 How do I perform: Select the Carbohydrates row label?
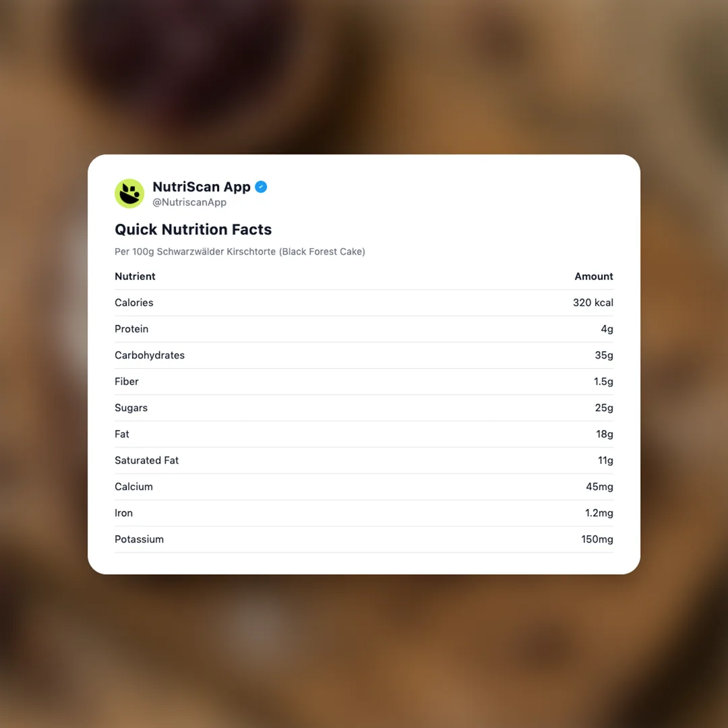(149, 355)
